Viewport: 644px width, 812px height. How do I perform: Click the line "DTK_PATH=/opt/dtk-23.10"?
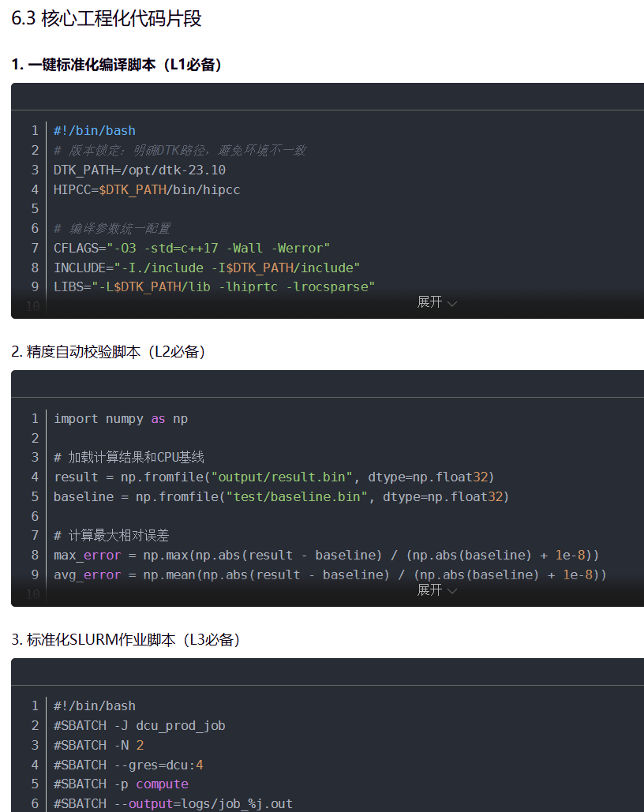[140, 170]
